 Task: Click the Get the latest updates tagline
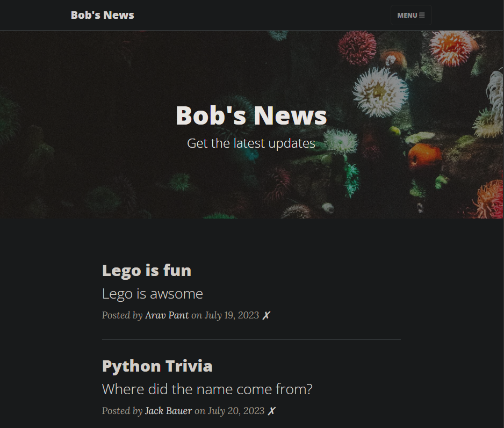tap(251, 143)
